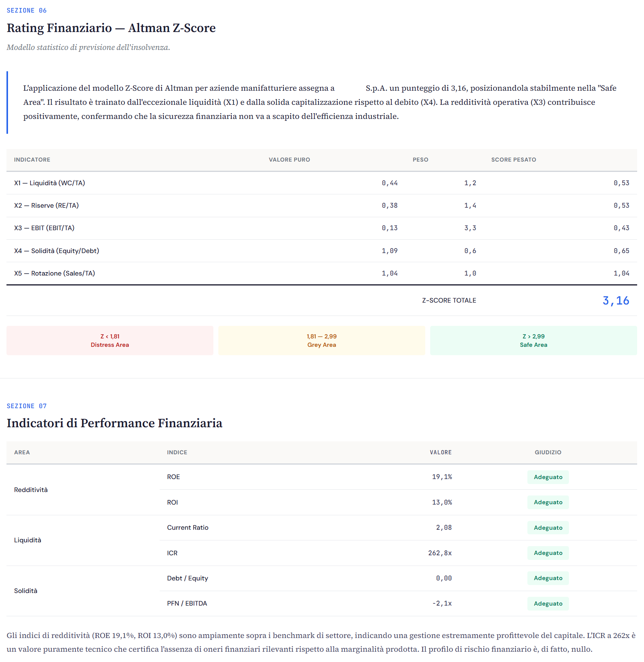644x662 pixels.
Task: Select the X1 — Liquidità (WC/TA) row label
Action: tap(50, 183)
